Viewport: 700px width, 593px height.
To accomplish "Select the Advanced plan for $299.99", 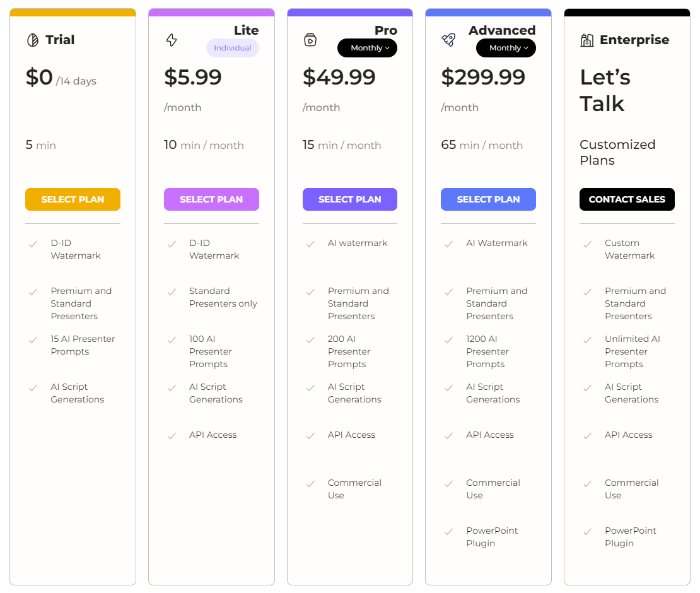I will pos(488,199).
